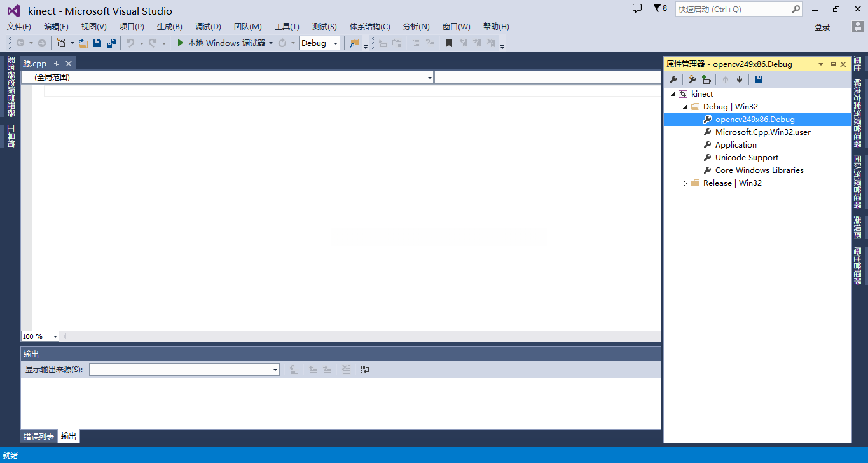Open the feedback speech bubble icon
Screen dimensions: 868x463
637,8
